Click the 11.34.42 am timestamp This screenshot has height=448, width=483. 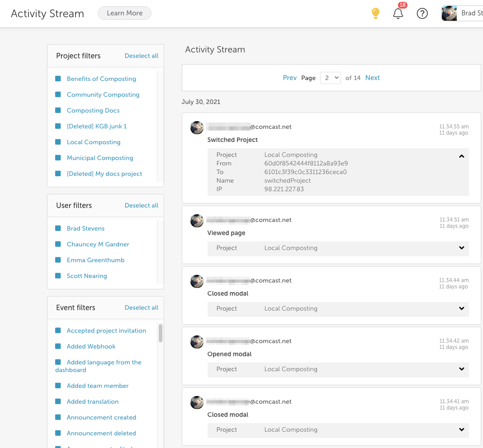click(454, 341)
